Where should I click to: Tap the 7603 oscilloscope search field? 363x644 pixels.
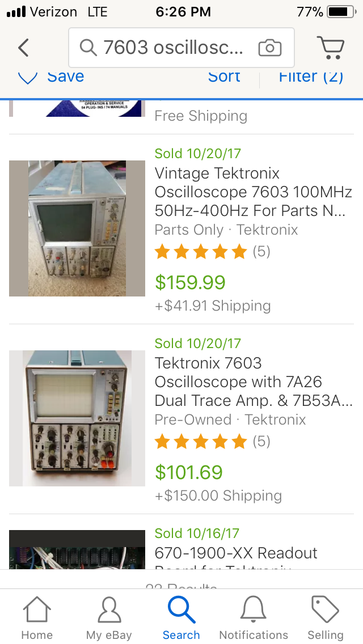click(173, 48)
